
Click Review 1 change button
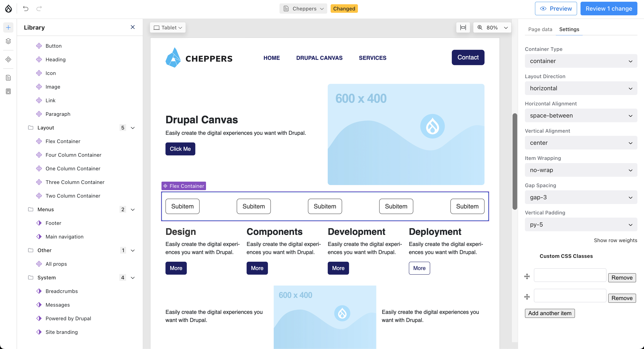(609, 9)
